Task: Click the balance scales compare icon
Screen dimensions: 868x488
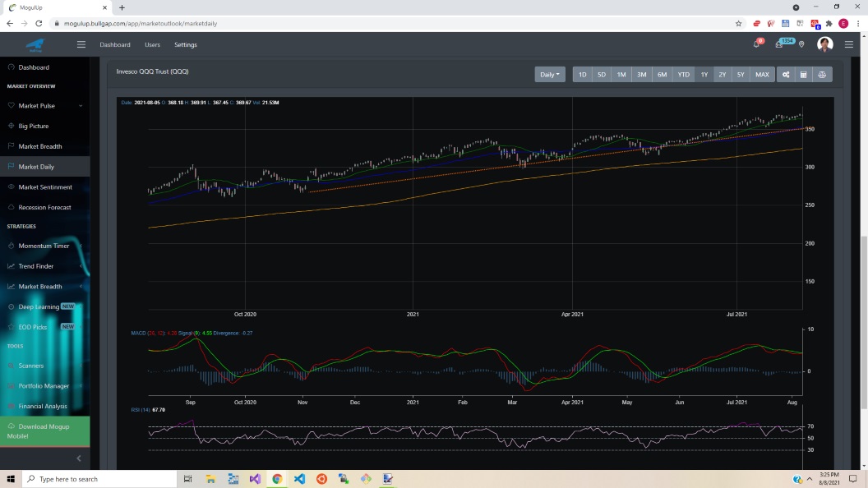Action: point(822,75)
